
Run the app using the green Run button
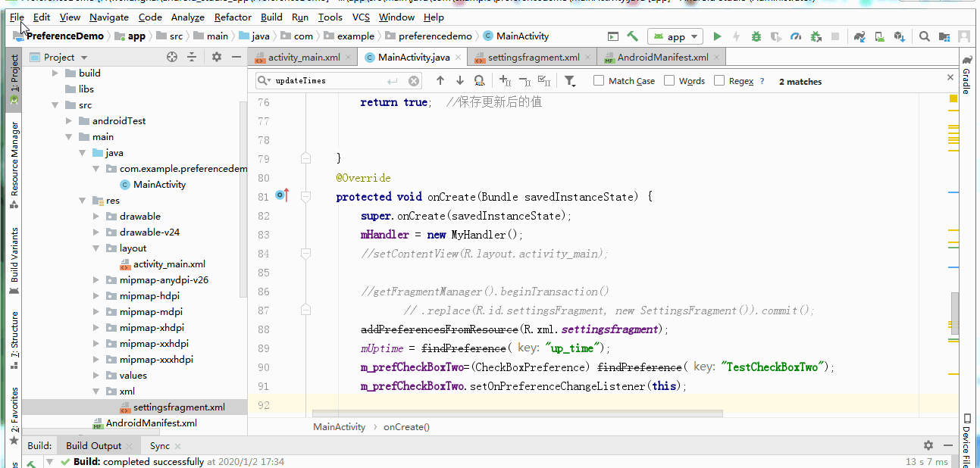717,36
